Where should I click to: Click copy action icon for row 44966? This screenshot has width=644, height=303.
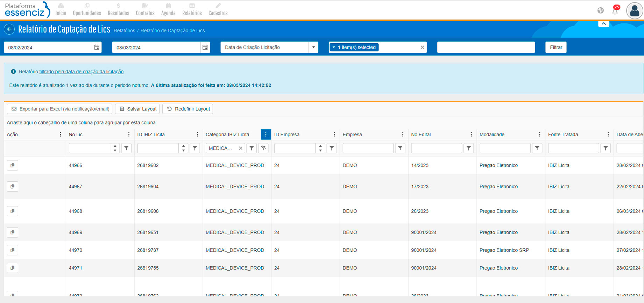(x=13, y=165)
